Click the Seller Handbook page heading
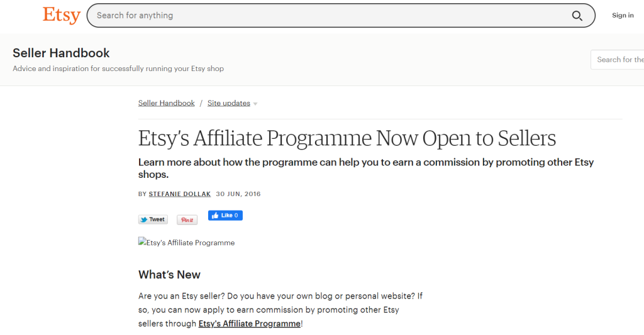 point(61,53)
